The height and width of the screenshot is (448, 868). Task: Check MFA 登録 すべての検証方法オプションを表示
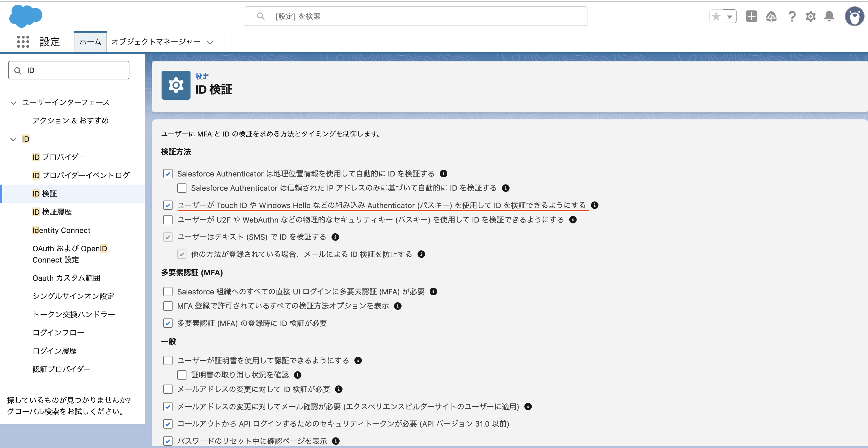(168, 306)
